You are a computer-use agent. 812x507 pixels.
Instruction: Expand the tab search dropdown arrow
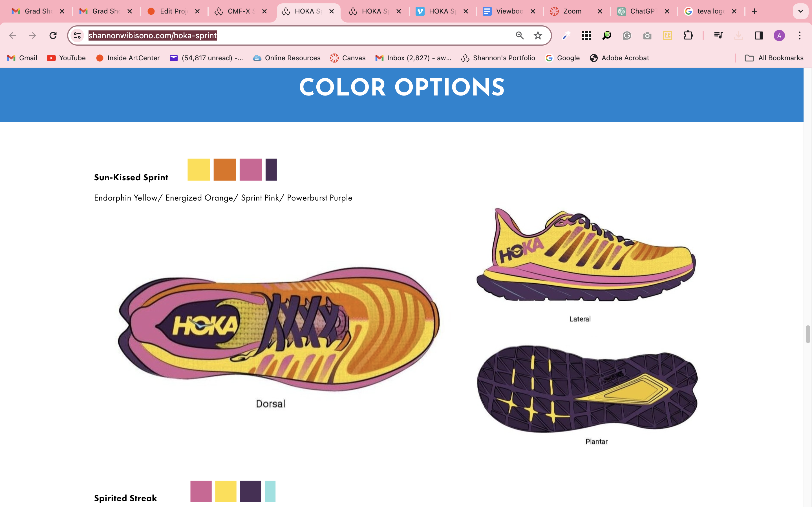coord(801,11)
